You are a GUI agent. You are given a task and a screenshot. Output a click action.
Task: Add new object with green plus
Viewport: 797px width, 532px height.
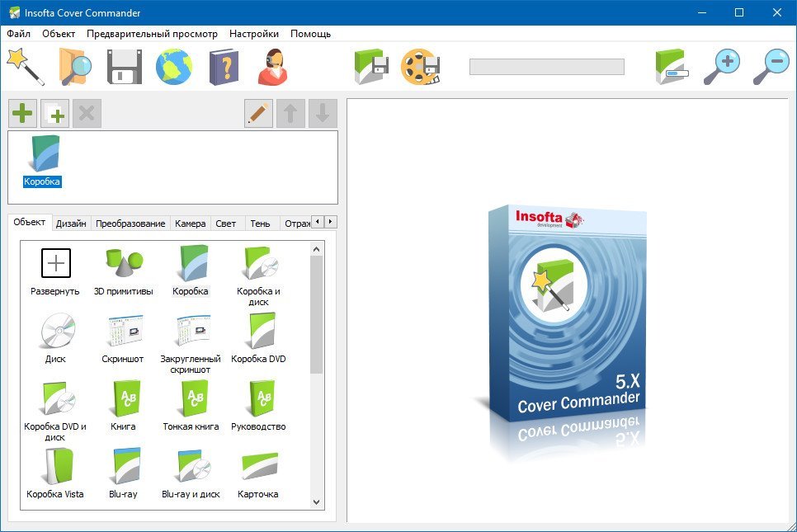(x=22, y=113)
